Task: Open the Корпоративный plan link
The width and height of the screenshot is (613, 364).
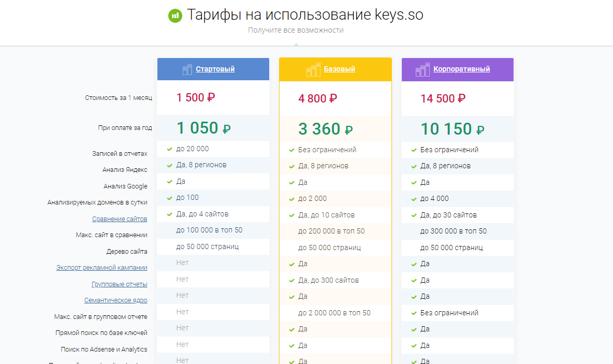Action: (461, 69)
